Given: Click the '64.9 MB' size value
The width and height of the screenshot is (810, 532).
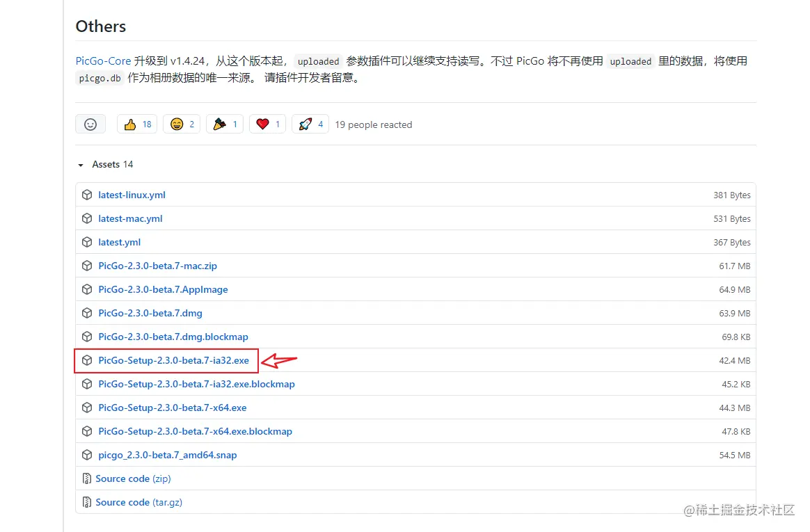Looking at the screenshot, I should point(735,290).
